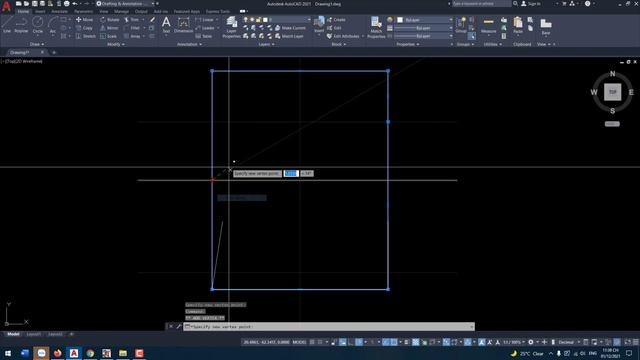640x360 pixels.
Task: Click the Group tool
Action: [461, 24]
